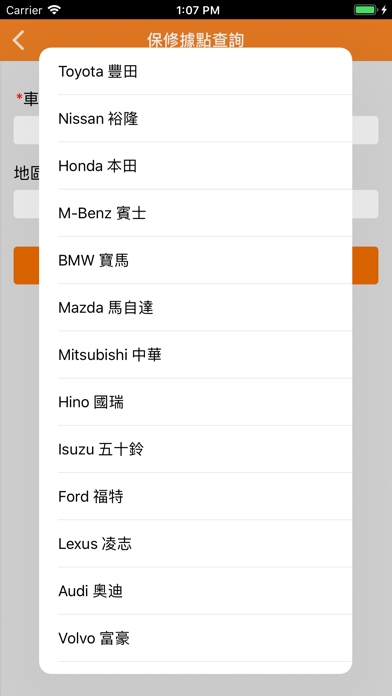Pick Honda 本田 brand

click(195, 166)
